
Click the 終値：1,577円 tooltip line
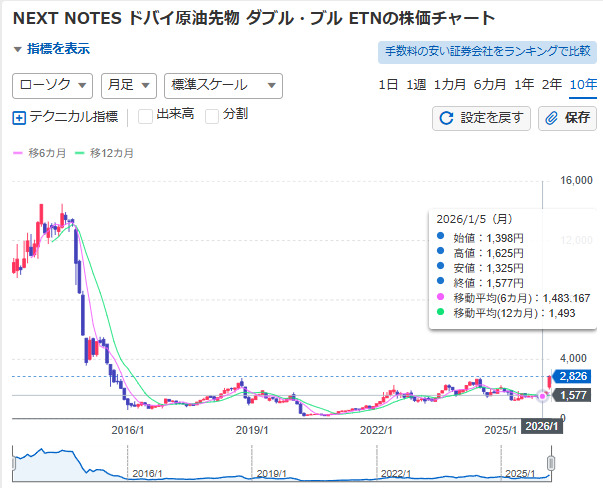click(x=480, y=283)
